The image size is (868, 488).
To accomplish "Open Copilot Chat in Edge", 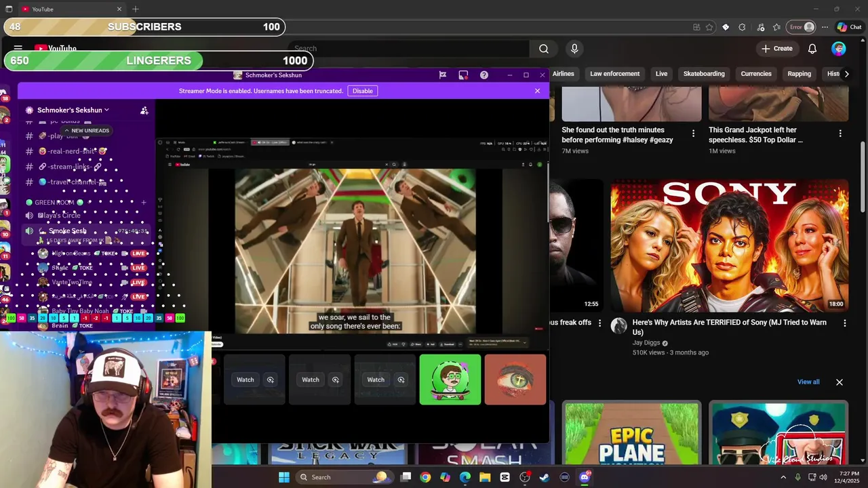I will pyautogui.click(x=849, y=27).
